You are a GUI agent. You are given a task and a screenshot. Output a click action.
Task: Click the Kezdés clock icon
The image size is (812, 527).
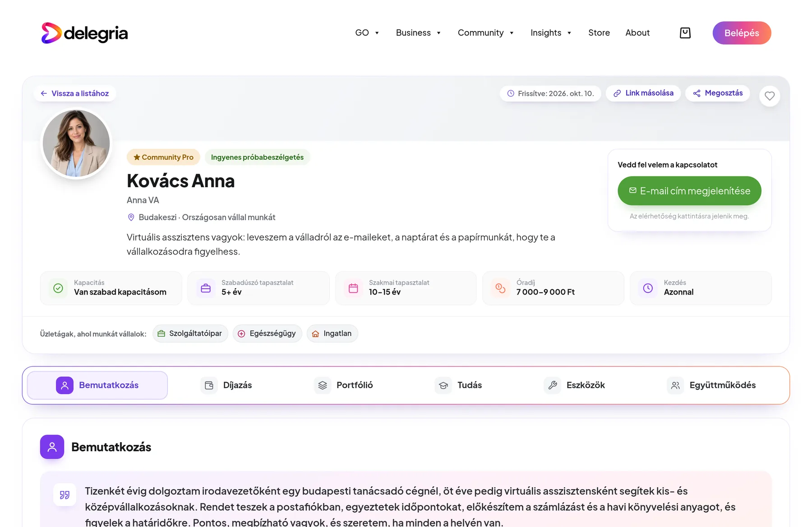648,288
